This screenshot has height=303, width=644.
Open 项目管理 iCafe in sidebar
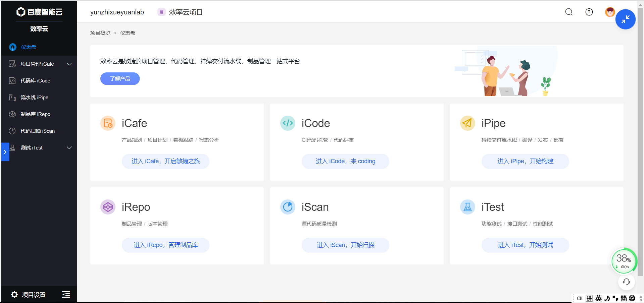tap(39, 64)
